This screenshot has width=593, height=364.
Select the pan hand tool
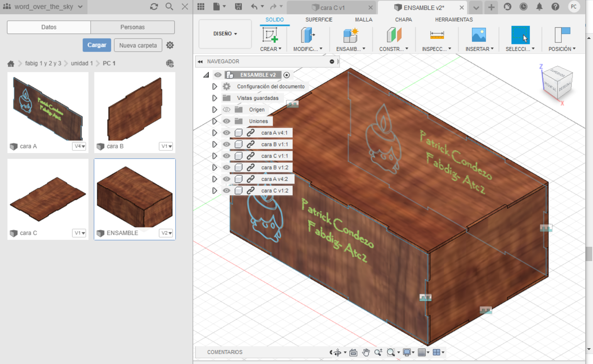coord(366,352)
